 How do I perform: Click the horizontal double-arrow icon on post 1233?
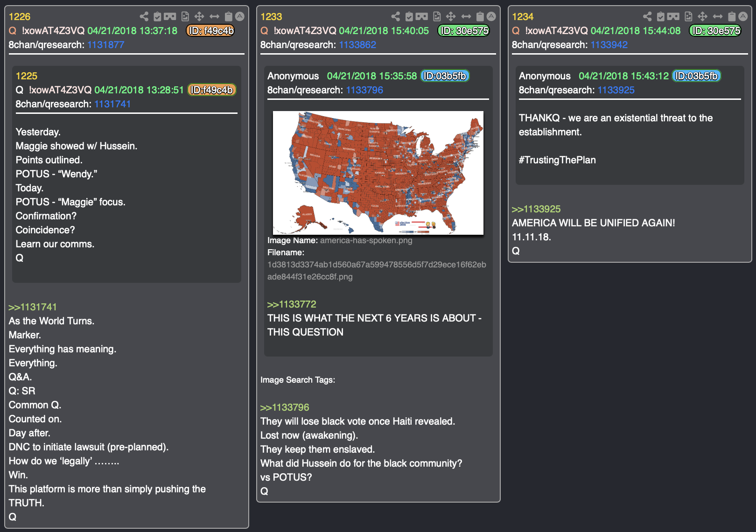click(x=466, y=17)
